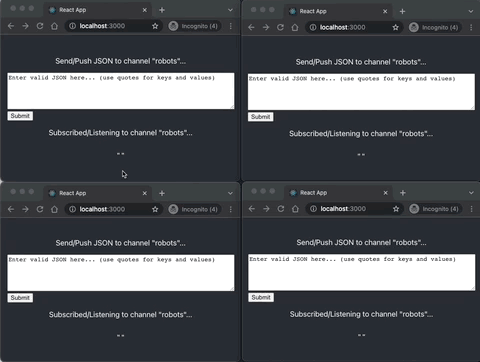Viewport: 480px width, 362px height.
Task: Click back arrow in bottom-left browser window
Action: coord(11,209)
